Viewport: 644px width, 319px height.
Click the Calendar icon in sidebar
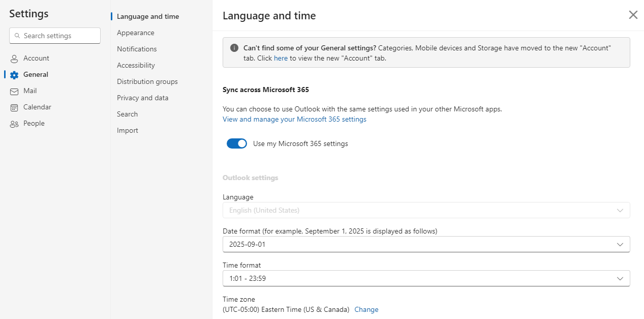click(14, 107)
